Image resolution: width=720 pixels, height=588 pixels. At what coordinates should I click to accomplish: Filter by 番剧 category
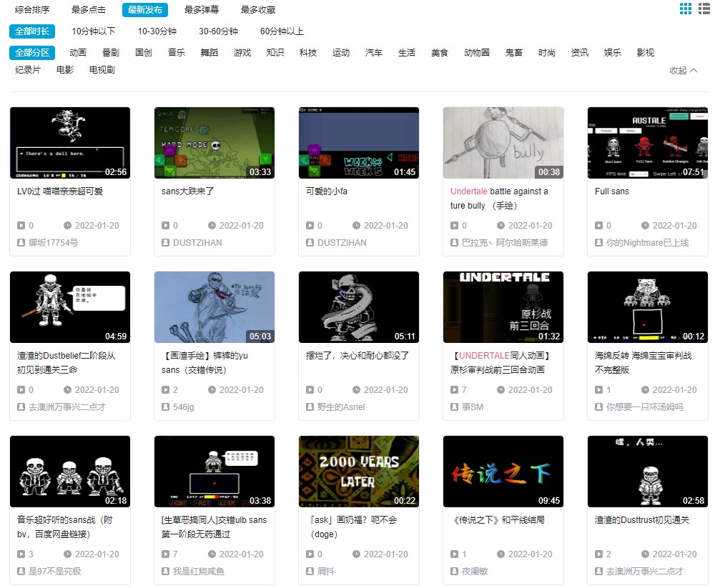tap(111, 53)
